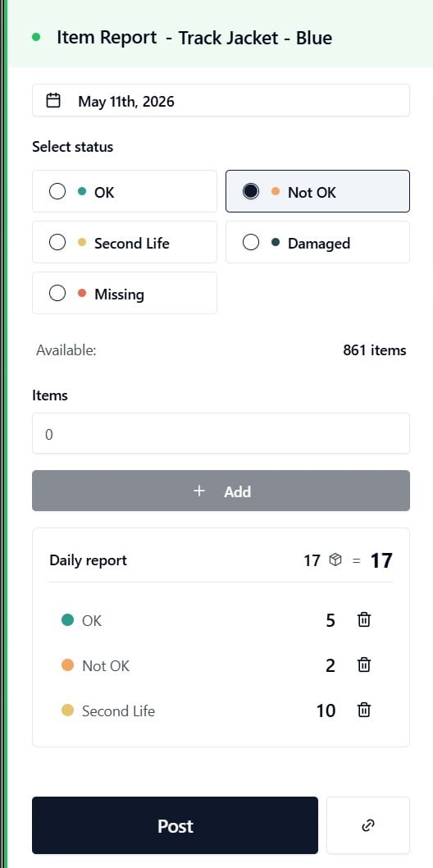Viewport: 433px width, 868px height.
Task: Delete the OK entry from daily report
Action: pyautogui.click(x=364, y=620)
